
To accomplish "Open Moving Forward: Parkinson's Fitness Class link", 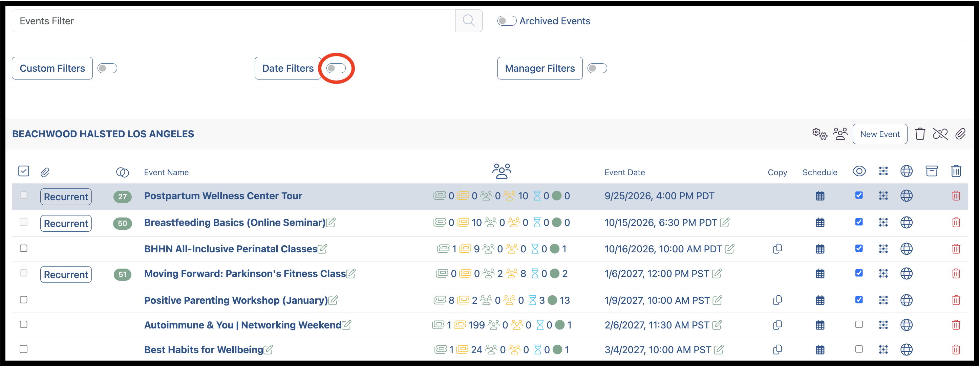I will (x=245, y=274).
